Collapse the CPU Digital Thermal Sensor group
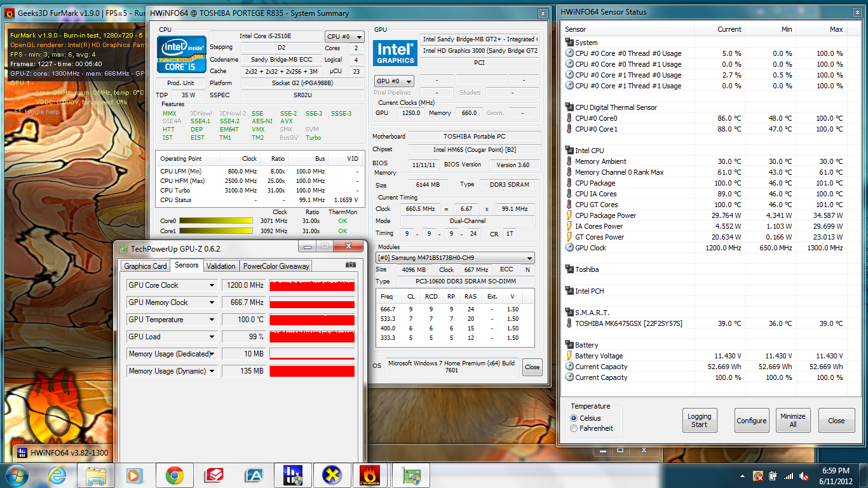868x488 pixels. pos(569,107)
